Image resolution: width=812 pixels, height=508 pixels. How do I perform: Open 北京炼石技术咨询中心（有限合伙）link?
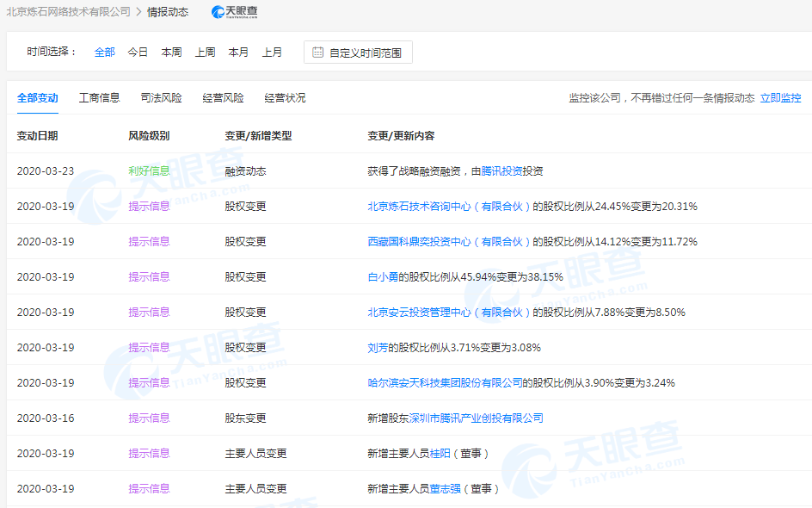[x=450, y=207]
